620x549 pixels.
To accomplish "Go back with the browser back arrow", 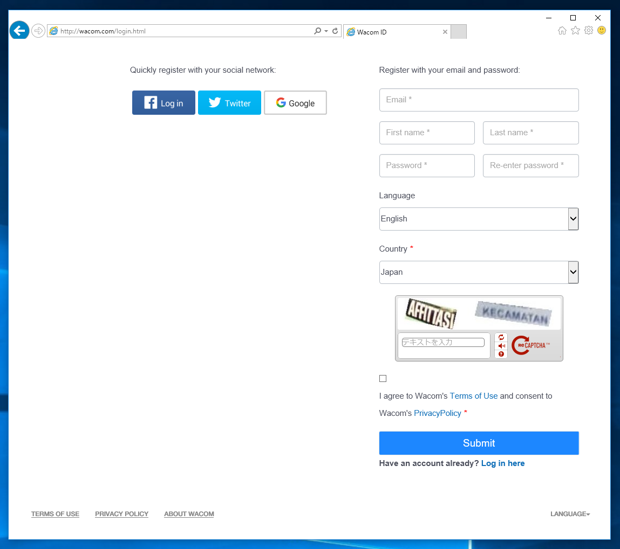I will tap(19, 30).
